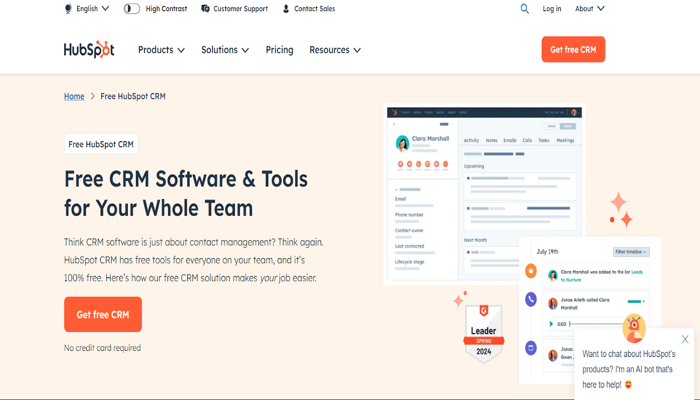Click the Filter timeline dropdown in illustration

pyautogui.click(x=631, y=252)
